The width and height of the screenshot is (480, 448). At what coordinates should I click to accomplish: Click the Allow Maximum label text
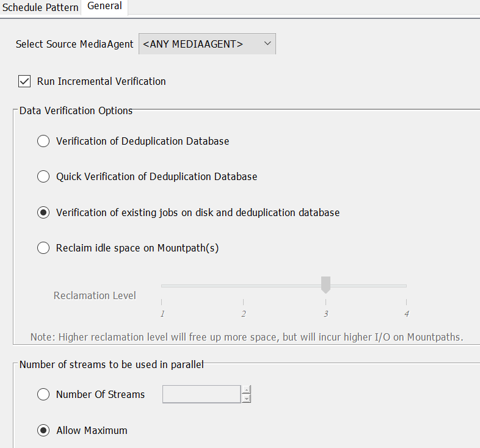92,430
